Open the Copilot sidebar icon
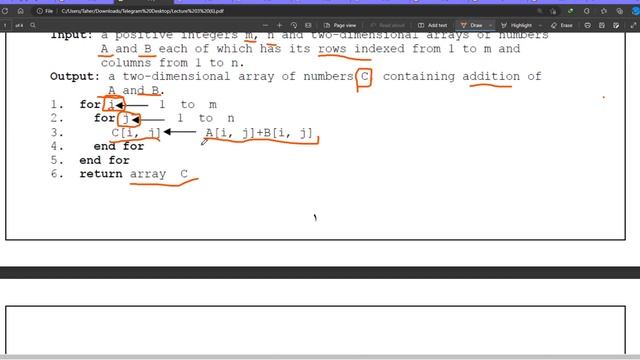Image resolution: width=640 pixels, height=360 pixels. click(x=636, y=11)
